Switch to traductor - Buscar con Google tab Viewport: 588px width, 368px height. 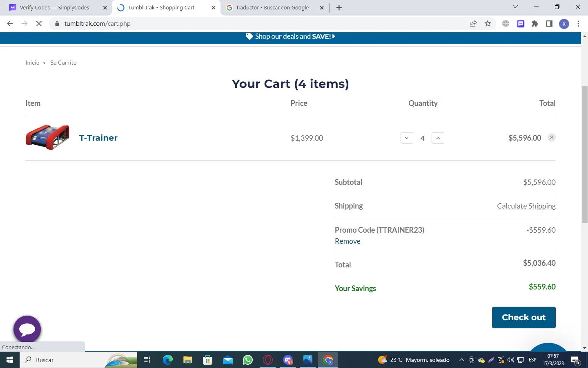272,8
